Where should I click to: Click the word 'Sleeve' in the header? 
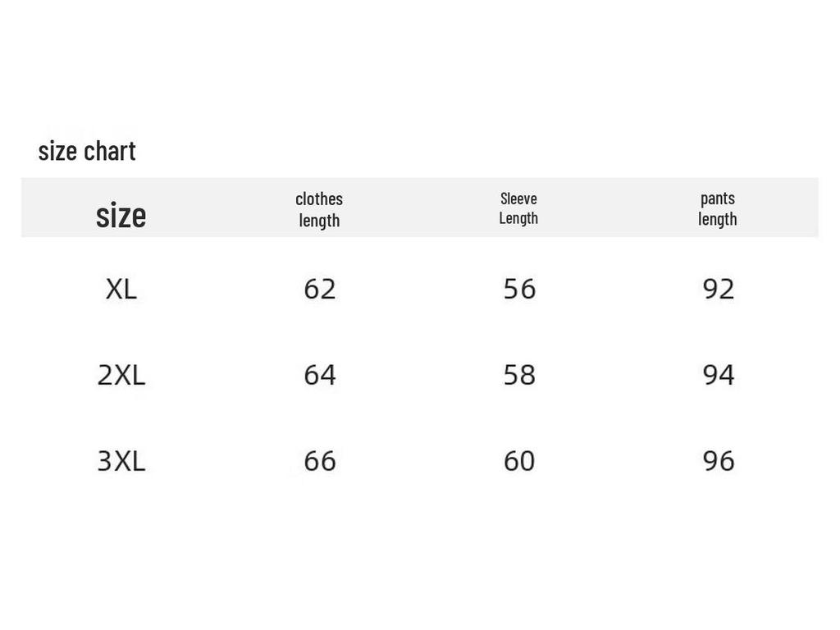pos(518,199)
